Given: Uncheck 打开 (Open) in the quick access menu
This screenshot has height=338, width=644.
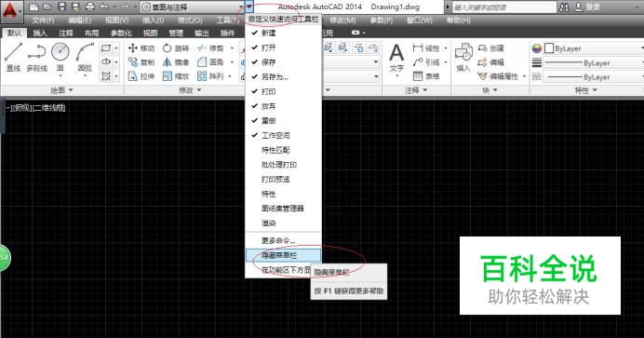Looking at the screenshot, I should pos(283,47).
